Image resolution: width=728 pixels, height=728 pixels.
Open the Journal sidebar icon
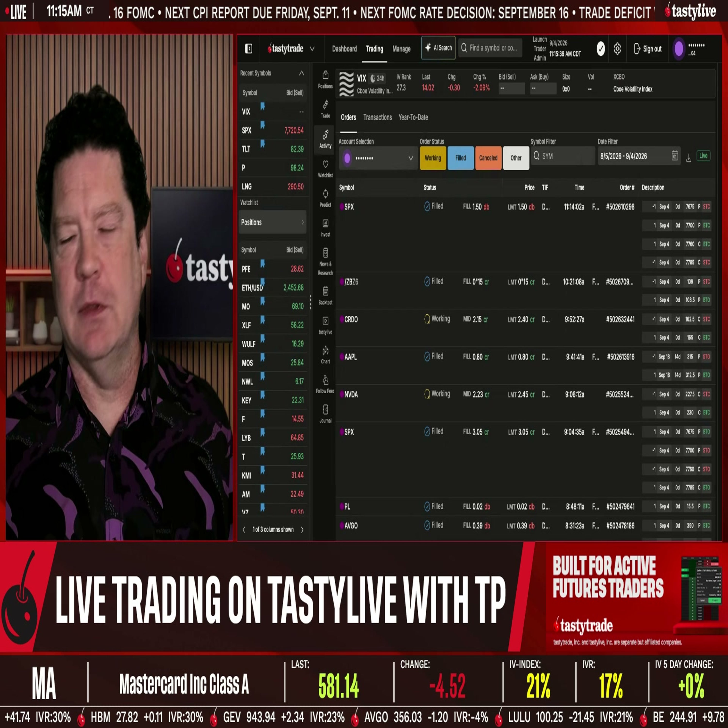click(325, 414)
